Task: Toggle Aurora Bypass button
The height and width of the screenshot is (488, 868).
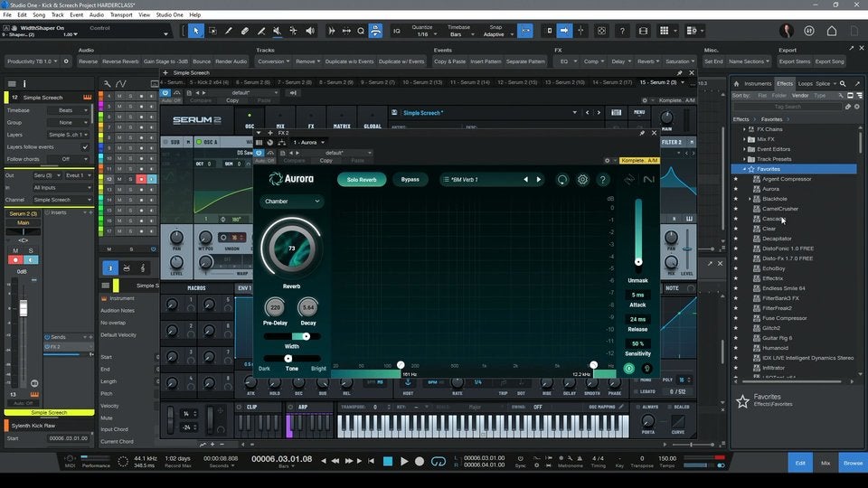Action: [410, 180]
